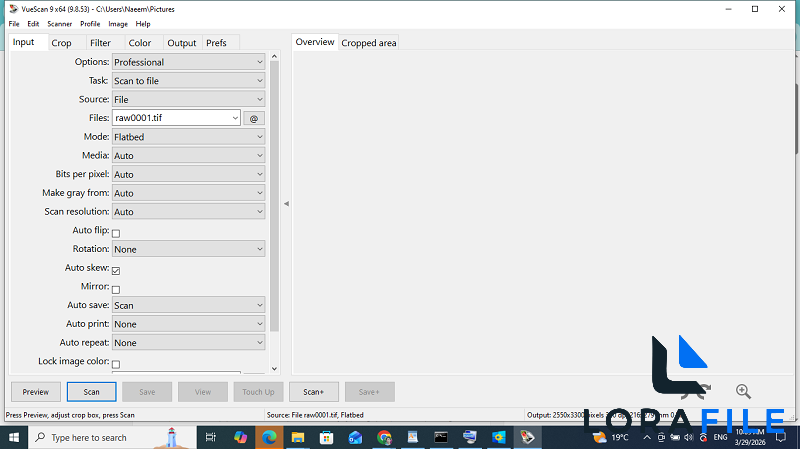Open the Scanner menu
The width and height of the screenshot is (800, 449).
(60, 24)
